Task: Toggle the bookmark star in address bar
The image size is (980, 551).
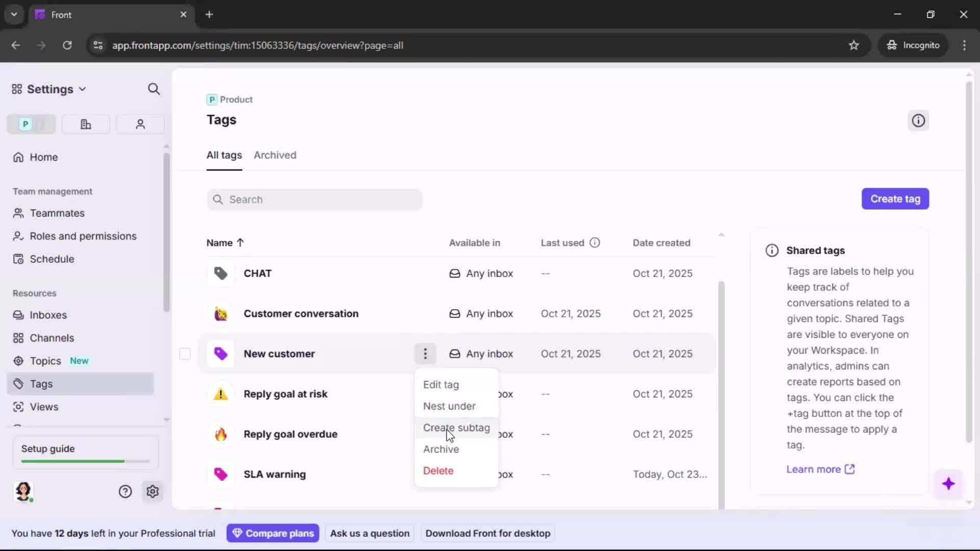Action: pyautogui.click(x=854, y=45)
